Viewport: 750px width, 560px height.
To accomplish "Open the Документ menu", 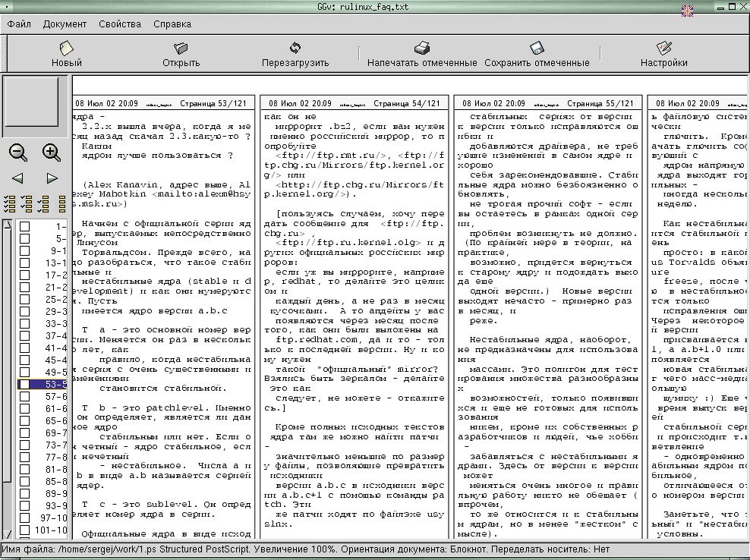I will pyautogui.click(x=65, y=24).
